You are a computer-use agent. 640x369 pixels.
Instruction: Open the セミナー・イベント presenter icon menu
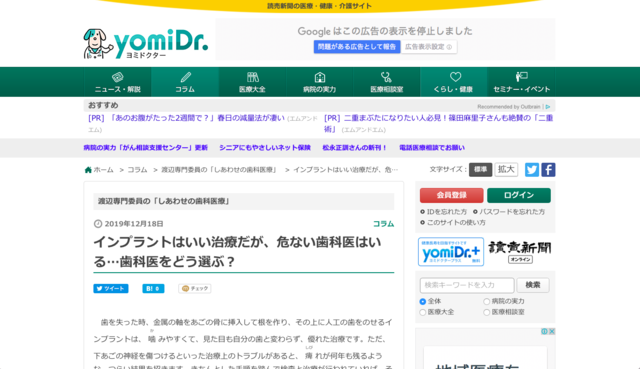[x=521, y=82]
